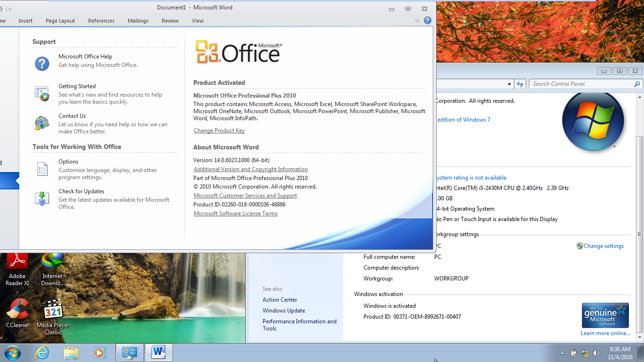This screenshot has height=362, width=644.
Task: Collapse the ribbon using the chevron arrow
Action: [417, 20]
